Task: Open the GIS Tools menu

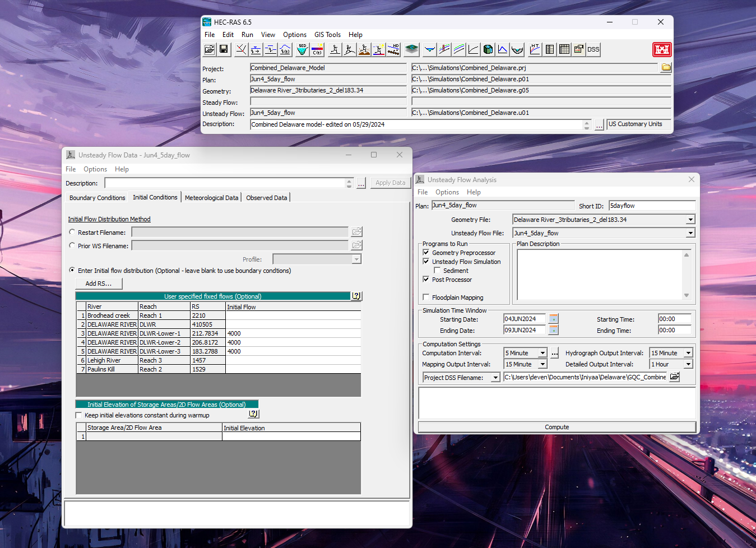Action: pos(327,35)
